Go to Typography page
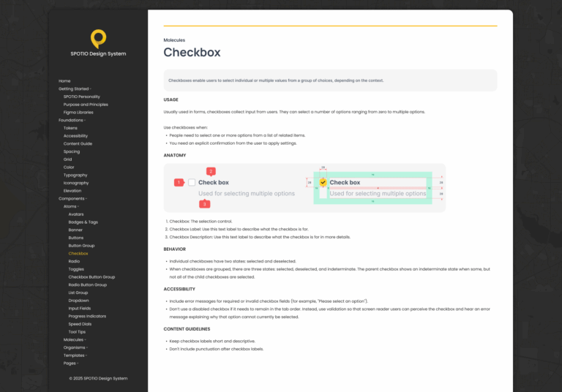 click(75, 176)
